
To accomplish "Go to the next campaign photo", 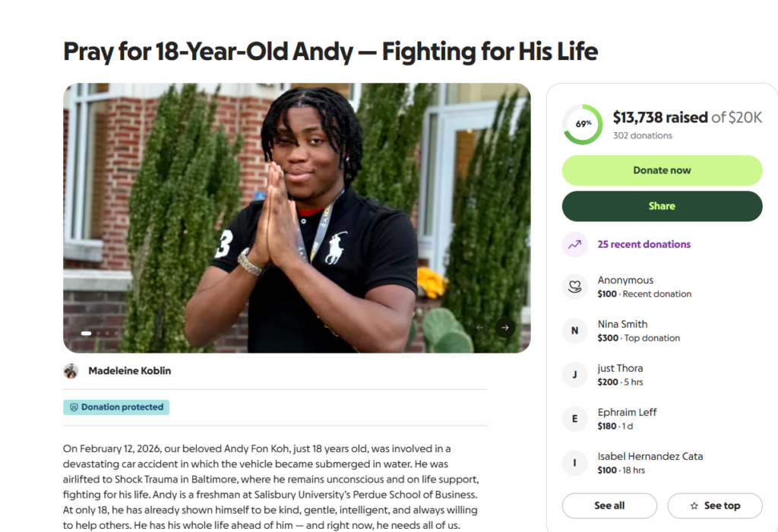I will coord(505,328).
